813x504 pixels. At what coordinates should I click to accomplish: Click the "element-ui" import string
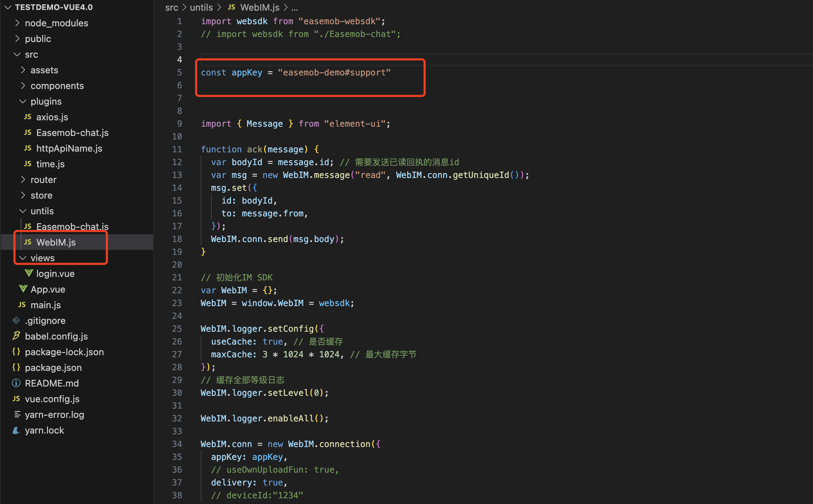[x=355, y=124]
